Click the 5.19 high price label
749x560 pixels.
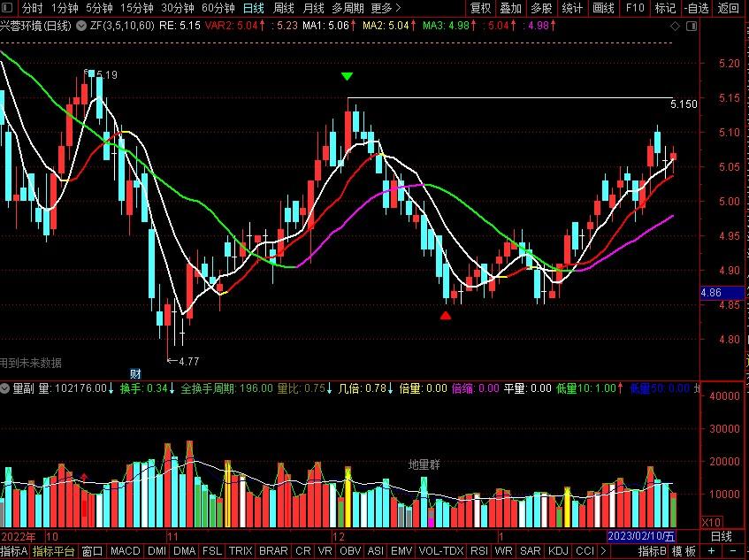click(x=106, y=74)
